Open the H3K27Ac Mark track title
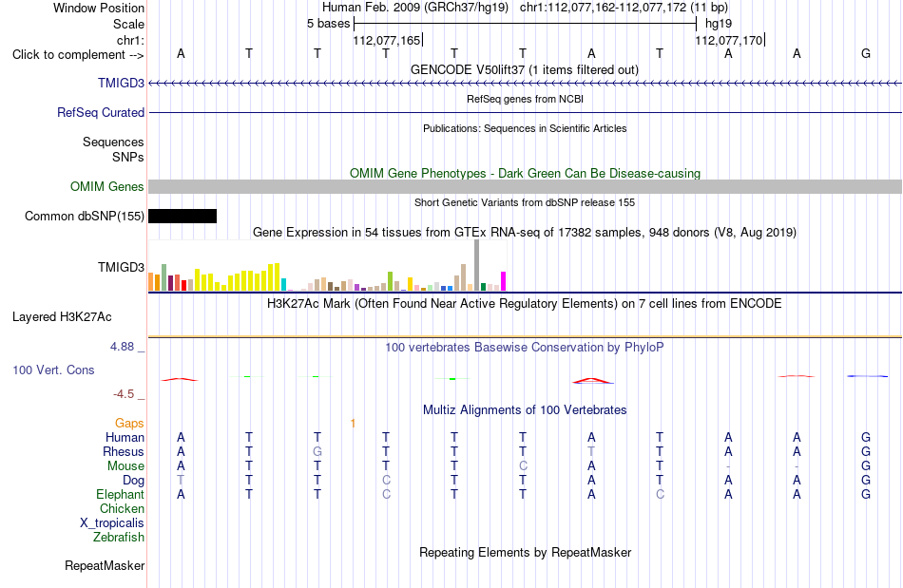Image resolution: width=903 pixels, height=588 pixels. coord(525,304)
